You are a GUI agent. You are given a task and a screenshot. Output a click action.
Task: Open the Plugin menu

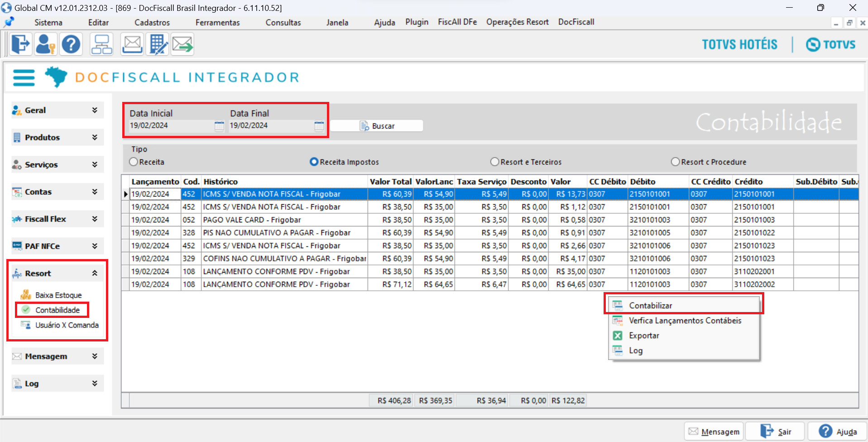coord(417,22)
